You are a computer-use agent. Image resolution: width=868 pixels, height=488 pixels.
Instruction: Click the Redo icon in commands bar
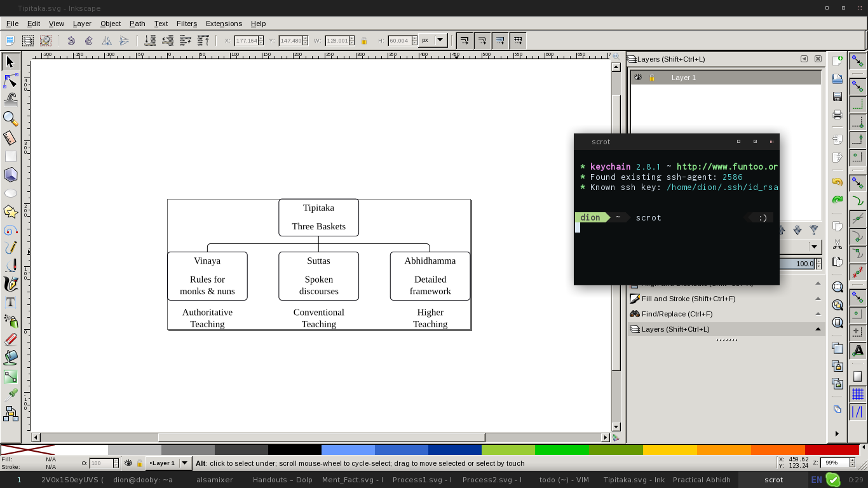pos(837,200)
